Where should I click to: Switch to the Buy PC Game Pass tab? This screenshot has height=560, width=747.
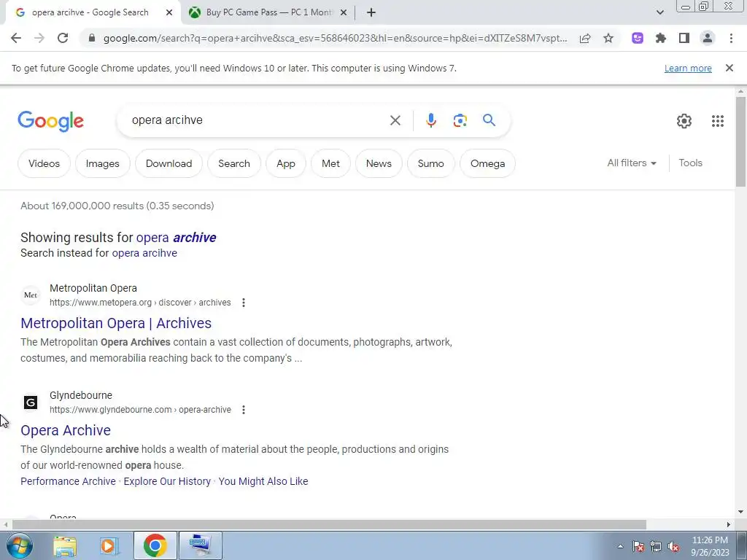point(268,12)
